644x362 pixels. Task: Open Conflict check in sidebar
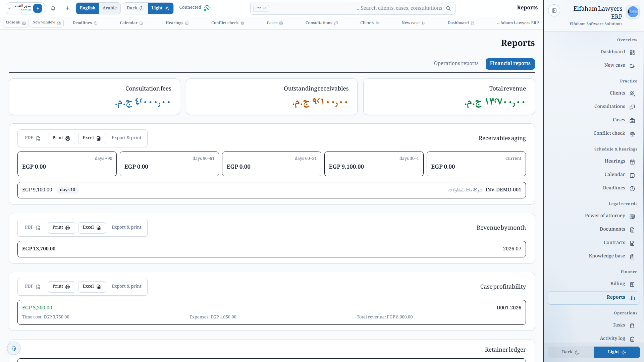(x=594, y=133)
